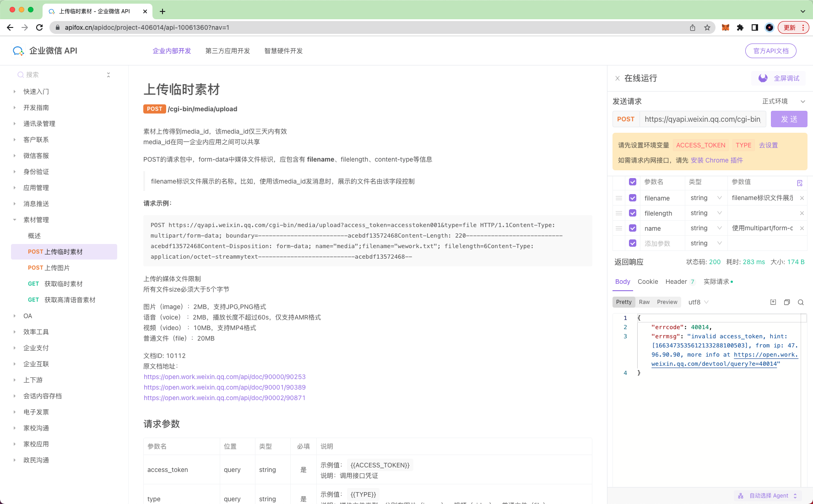Open the MetaMask fox extension
Viewport: 813px width, 504px height.
[726, 27]
